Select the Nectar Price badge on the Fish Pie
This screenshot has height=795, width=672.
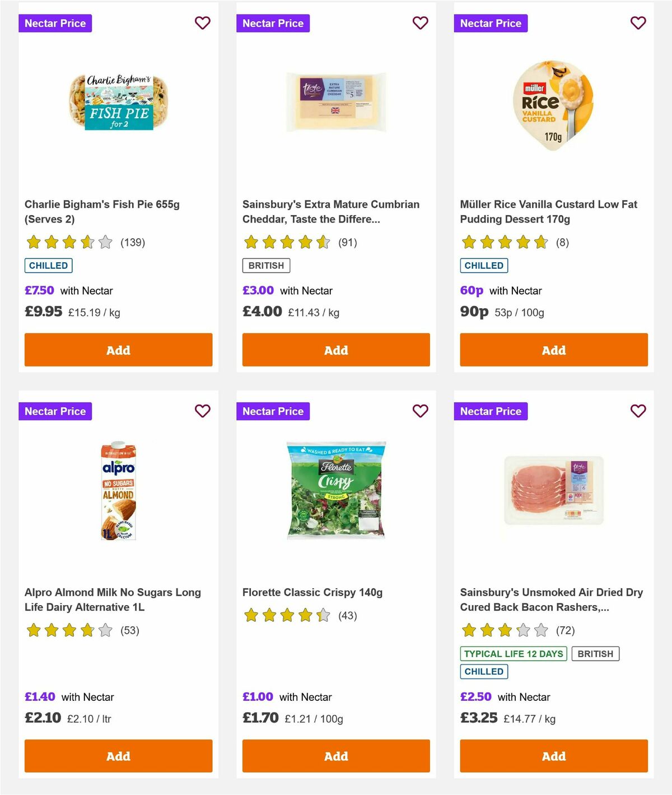point(55,23)
